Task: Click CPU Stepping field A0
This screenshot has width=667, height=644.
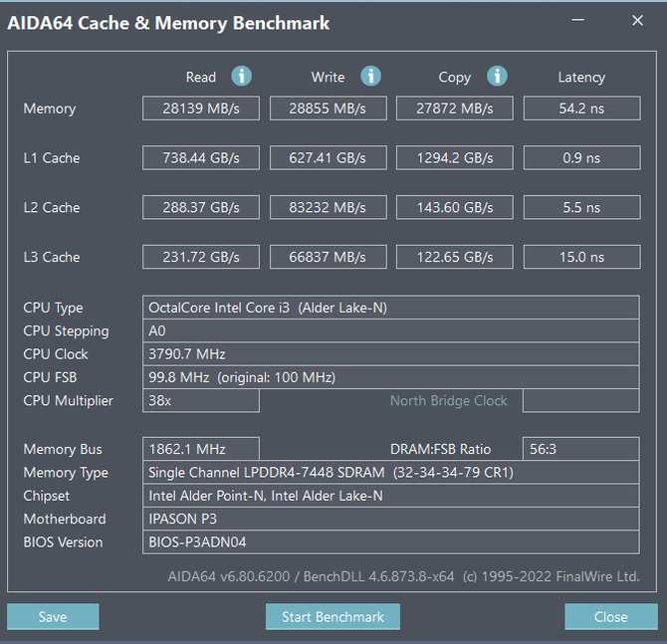Action: [390, 330]
